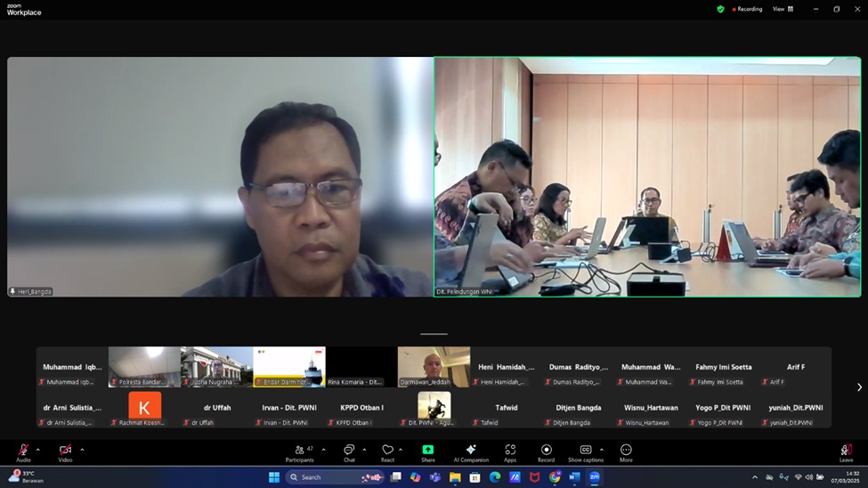Open the Chat panel

tap(349, 451)
